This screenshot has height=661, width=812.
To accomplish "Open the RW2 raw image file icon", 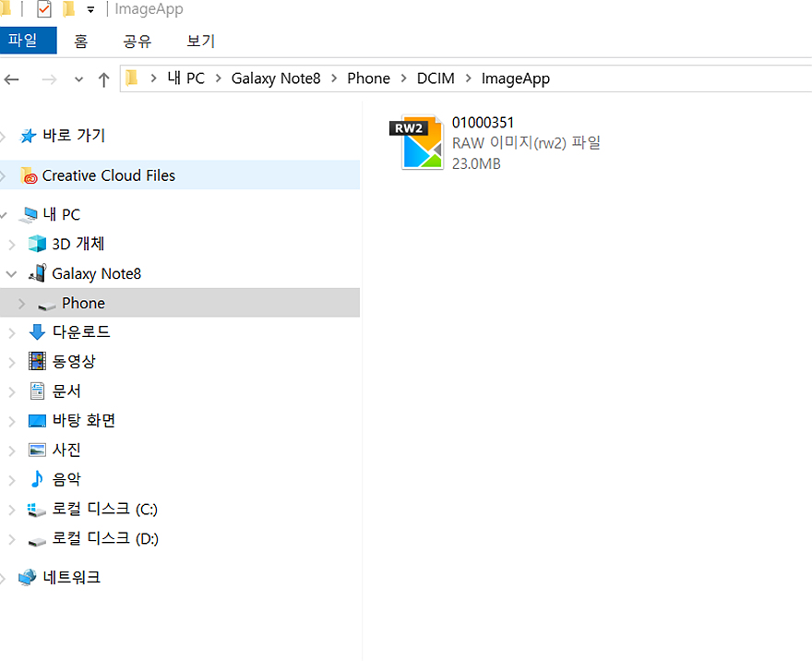I will click(x=422, y=144).
